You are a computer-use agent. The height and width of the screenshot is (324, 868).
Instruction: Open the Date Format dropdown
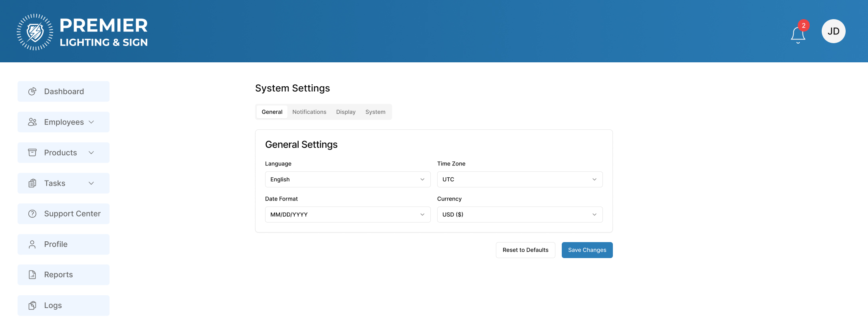click(347, 215)
